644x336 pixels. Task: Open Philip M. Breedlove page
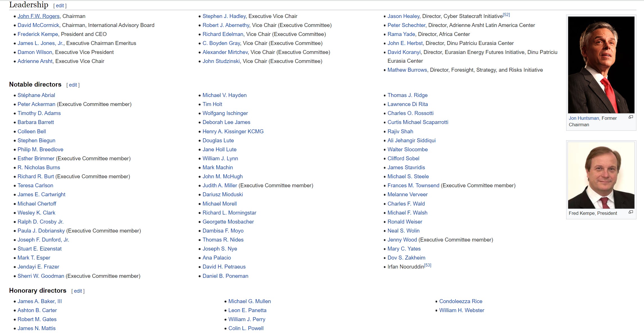(x=40, y=150)
